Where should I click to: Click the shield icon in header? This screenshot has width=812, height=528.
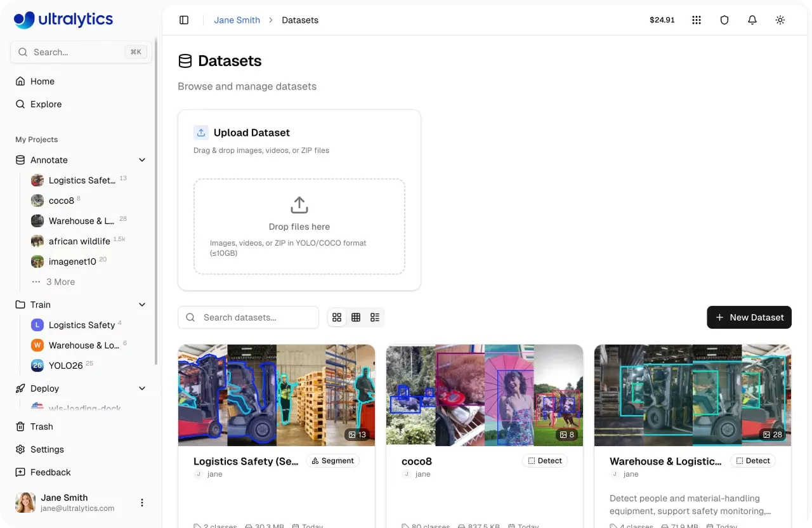pos(724,20)
